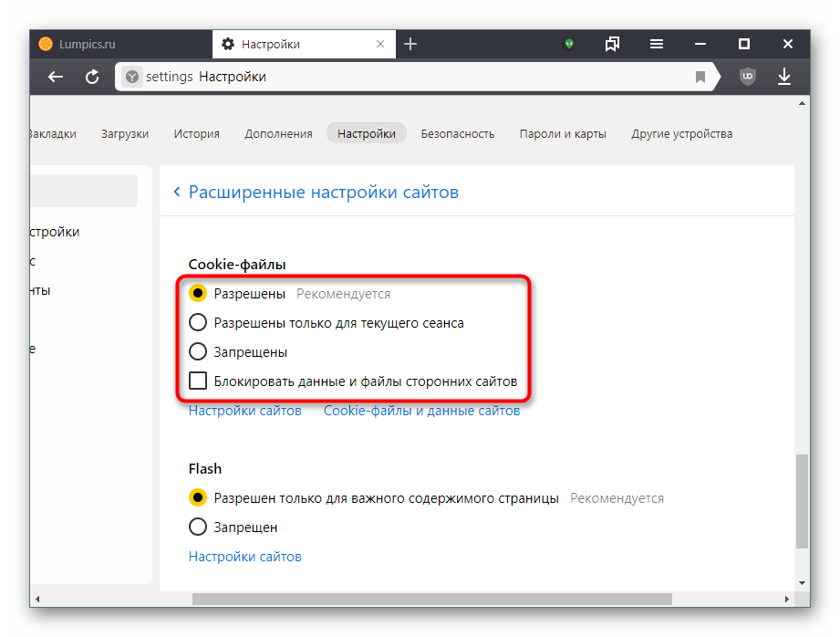Select Flash option Запрещен
Image resolution: width=840 pixels, height=637 pixels.
tap(198, 527)
